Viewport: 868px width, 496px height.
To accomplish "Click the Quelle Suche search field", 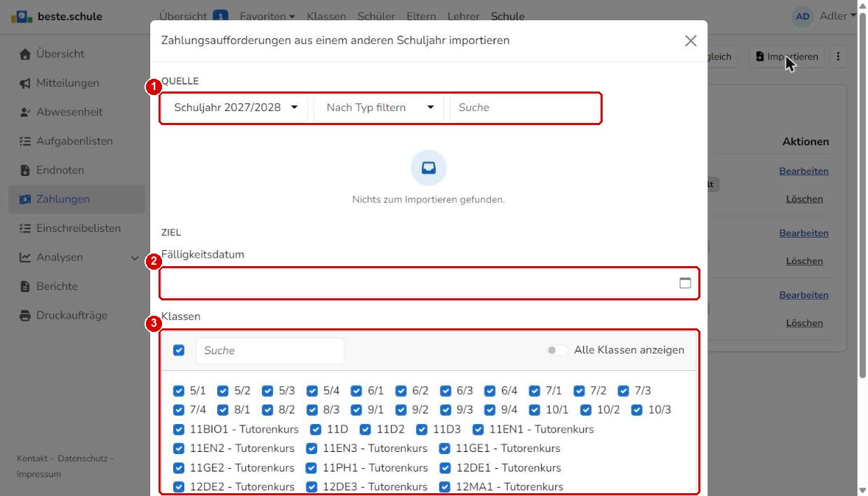I will (x=524, y=108).
